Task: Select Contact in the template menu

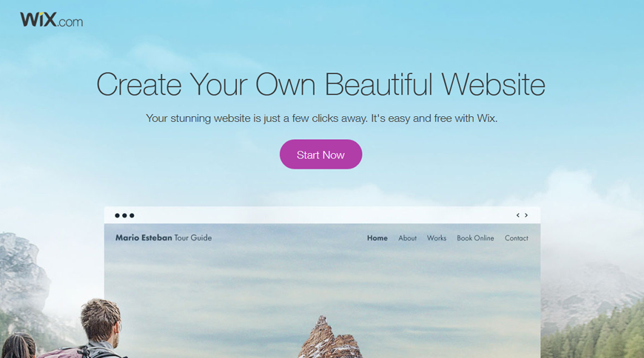Action: (x=516, y=238)
